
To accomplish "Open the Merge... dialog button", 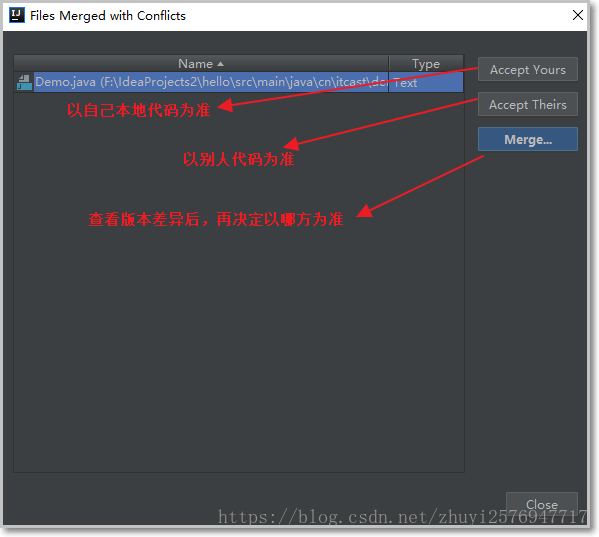I will 528,139.
